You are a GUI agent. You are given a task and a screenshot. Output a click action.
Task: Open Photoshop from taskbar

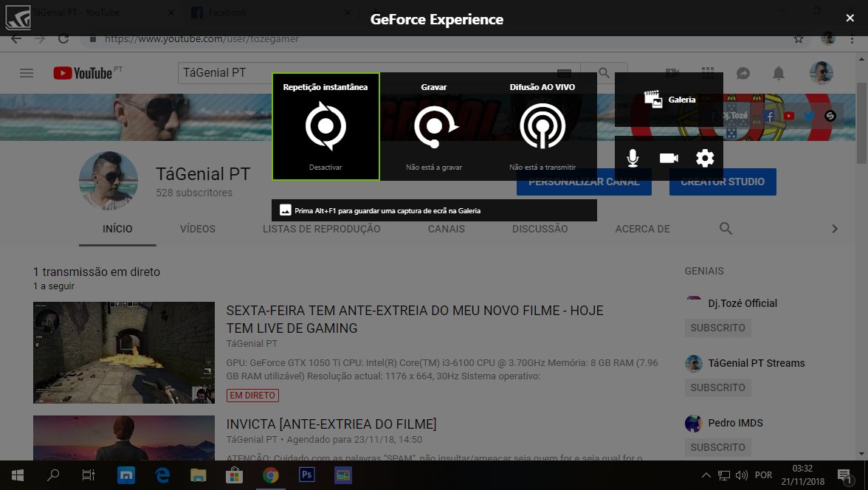point(307,475)
